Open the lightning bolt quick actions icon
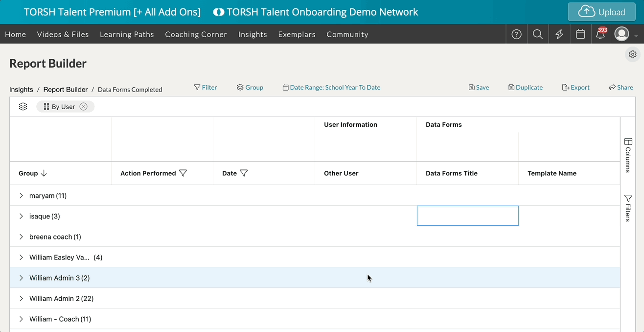 559,34
